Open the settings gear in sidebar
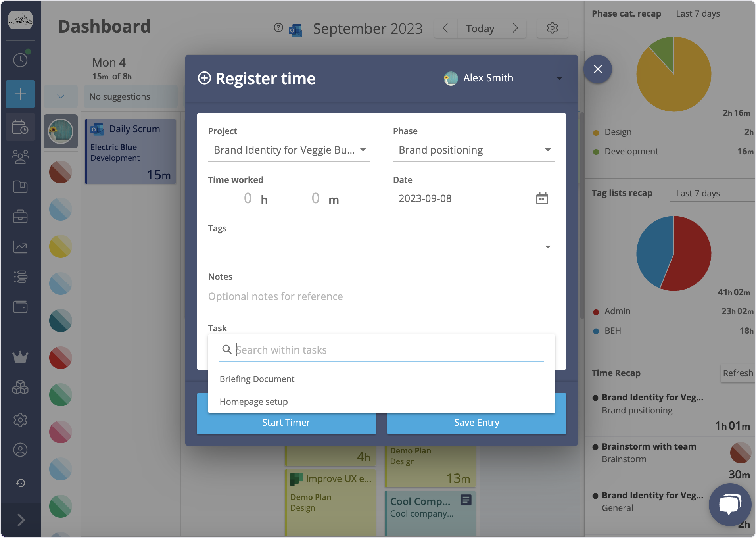This screenshot has height=538, width=756. (20, 420)
